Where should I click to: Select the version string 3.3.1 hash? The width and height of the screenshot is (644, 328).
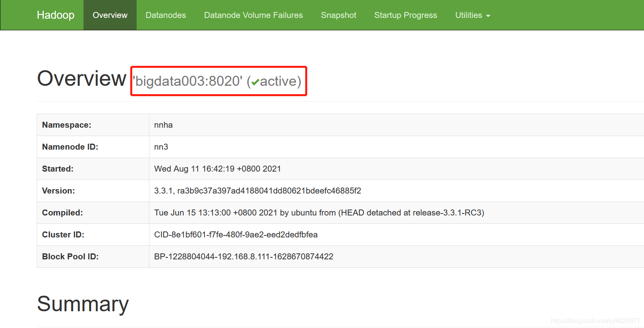tap(258, 191)
